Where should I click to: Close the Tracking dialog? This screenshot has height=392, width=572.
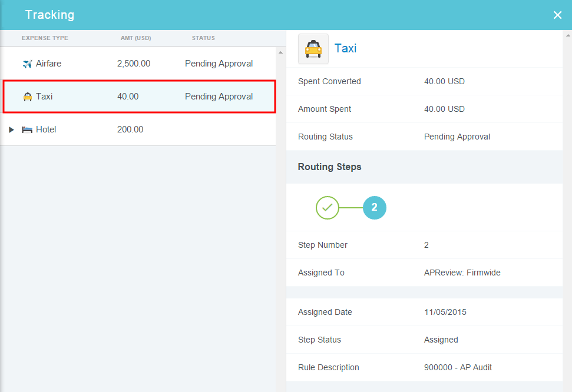(x=557, y=15)
